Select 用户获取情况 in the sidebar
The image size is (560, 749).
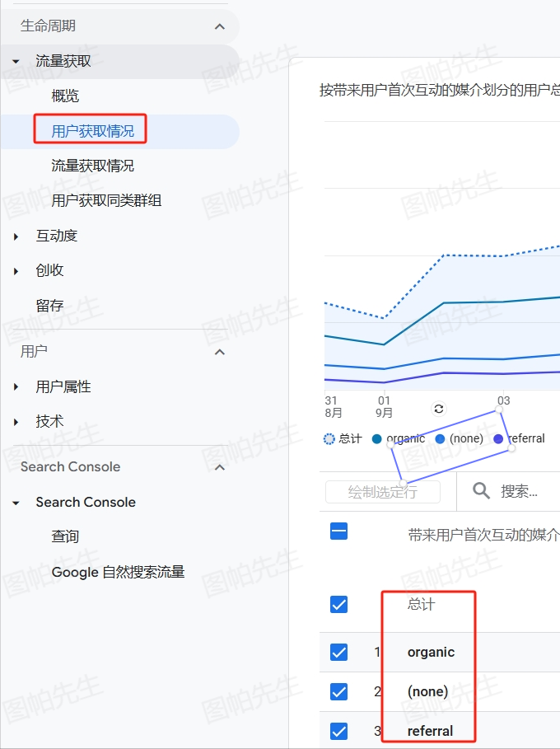[92, 131]
